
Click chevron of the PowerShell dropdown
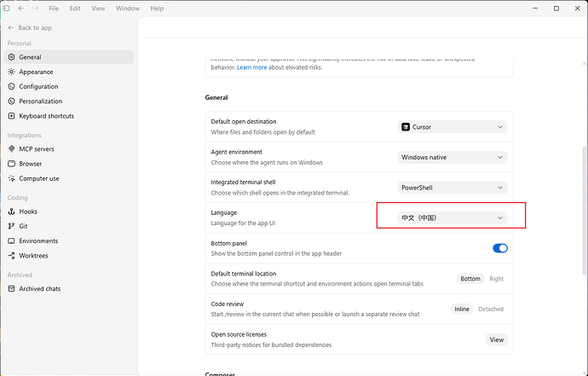point(500,188)
